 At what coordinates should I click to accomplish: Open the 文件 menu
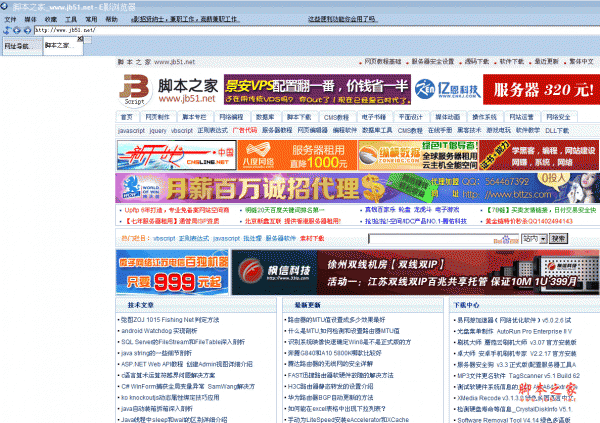(x=10, y=19)
